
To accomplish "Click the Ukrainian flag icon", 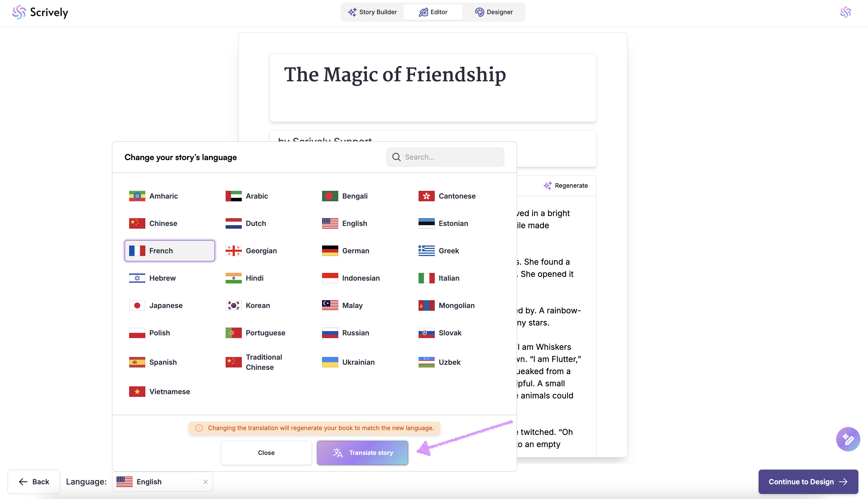I will click(x=330, y=362).
